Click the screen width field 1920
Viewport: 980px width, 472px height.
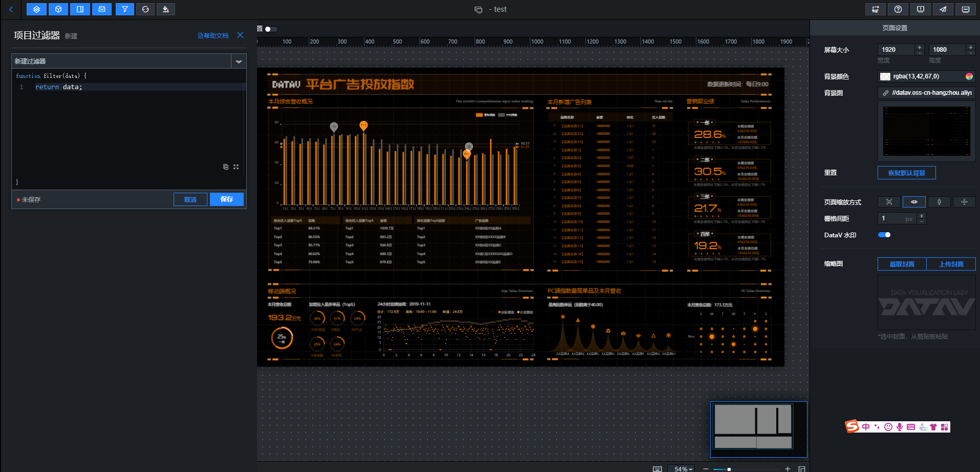coord(896,50)
